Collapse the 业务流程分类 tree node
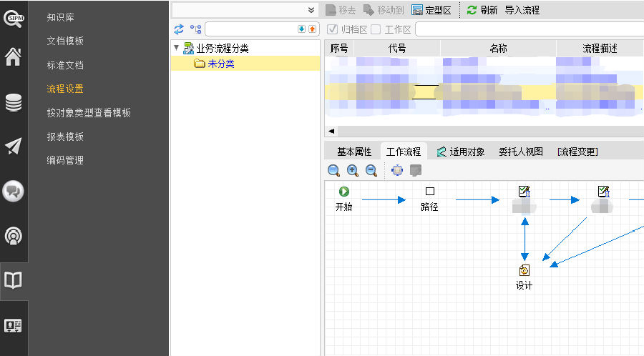 pyautogui.click(x=177, y=48)
